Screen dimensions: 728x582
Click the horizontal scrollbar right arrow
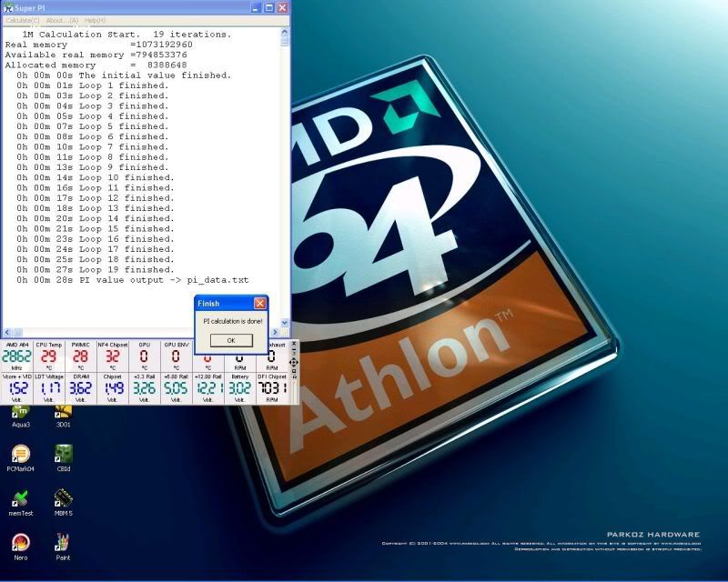point(276,332)
